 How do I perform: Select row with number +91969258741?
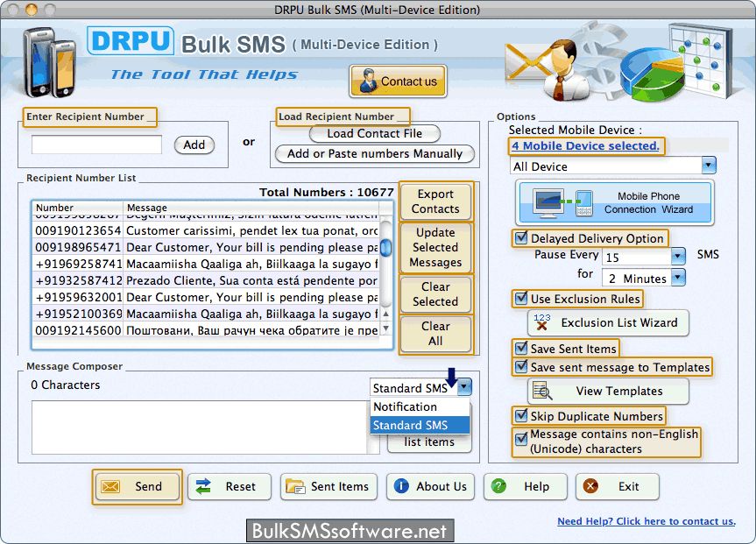pos(207,265)
